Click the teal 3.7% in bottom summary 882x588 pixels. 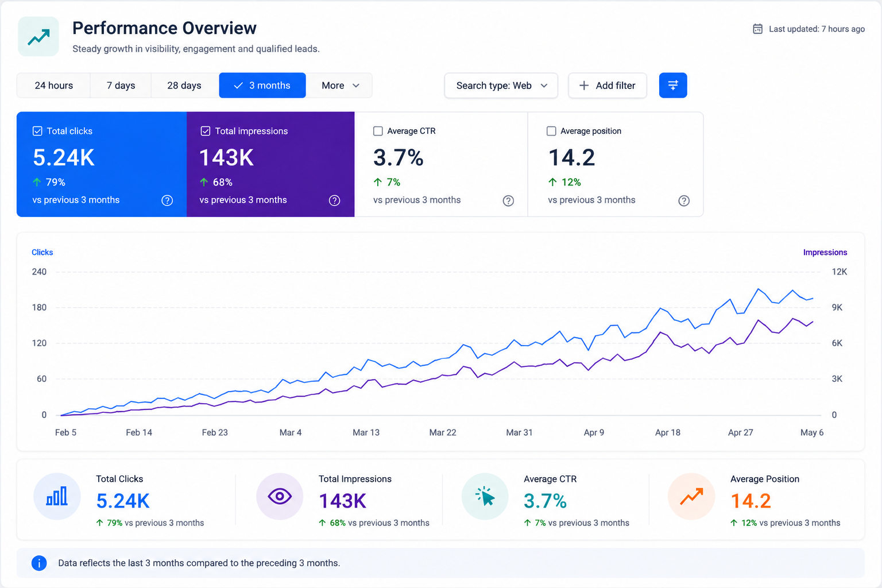tap(545, 501)
